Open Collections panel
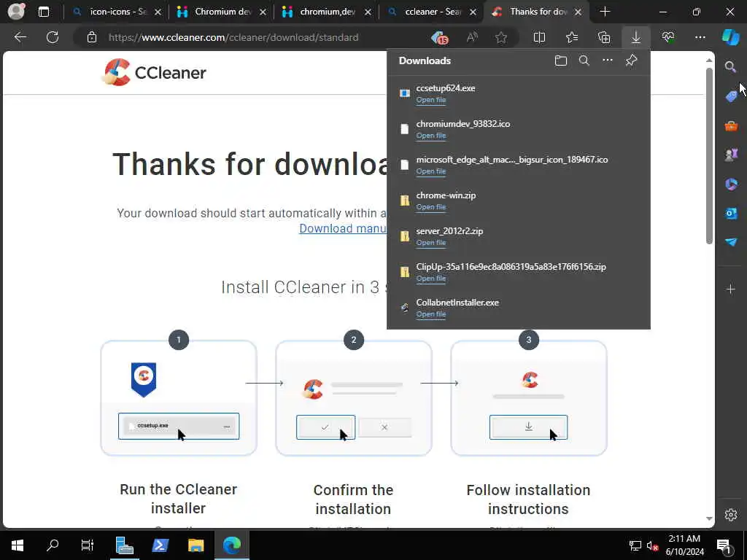This screenshot has height=560, width=747. click(x=604, y=37)
